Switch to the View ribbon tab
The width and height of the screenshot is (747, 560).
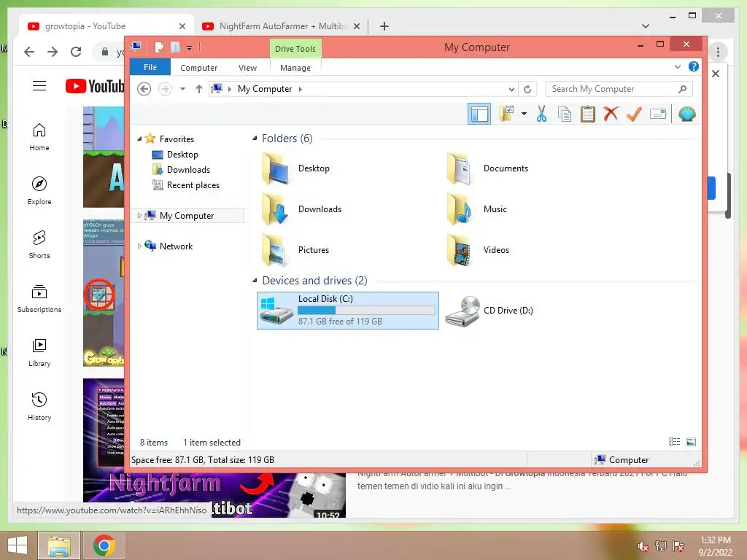[x=247, y=68]
